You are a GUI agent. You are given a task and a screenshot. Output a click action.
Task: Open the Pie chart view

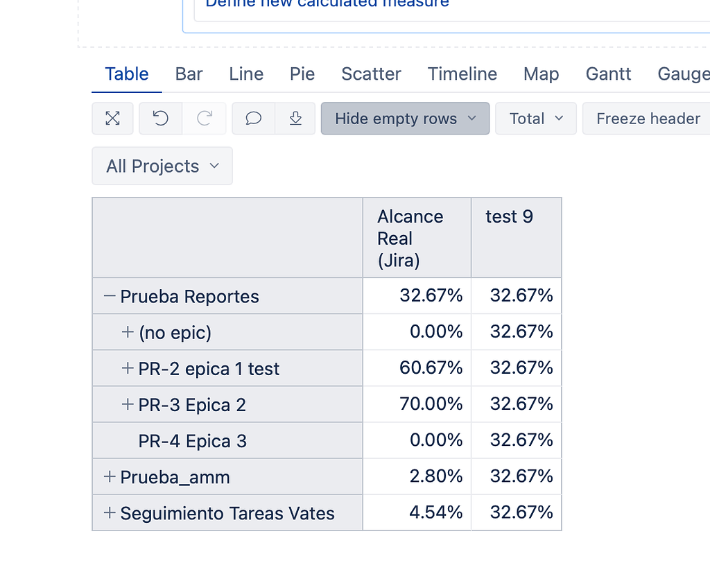point(302,74)
